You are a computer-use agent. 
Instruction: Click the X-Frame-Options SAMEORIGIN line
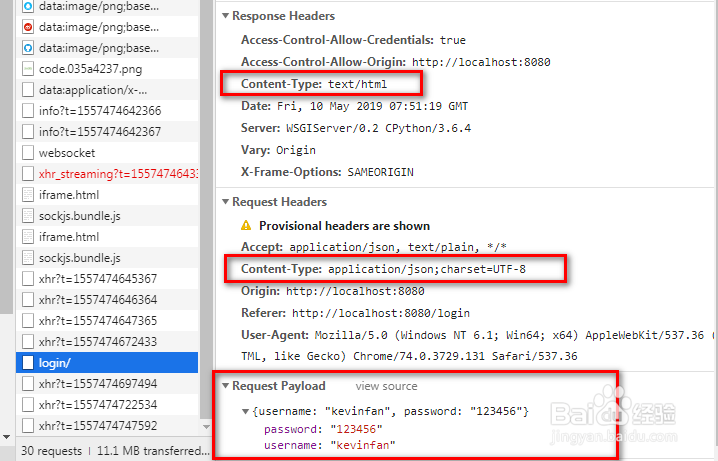[x=327, y=172]
